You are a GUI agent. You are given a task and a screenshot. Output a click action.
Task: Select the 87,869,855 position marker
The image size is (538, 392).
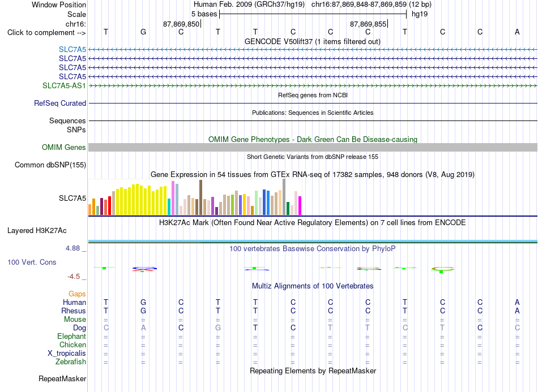point(368,24)
